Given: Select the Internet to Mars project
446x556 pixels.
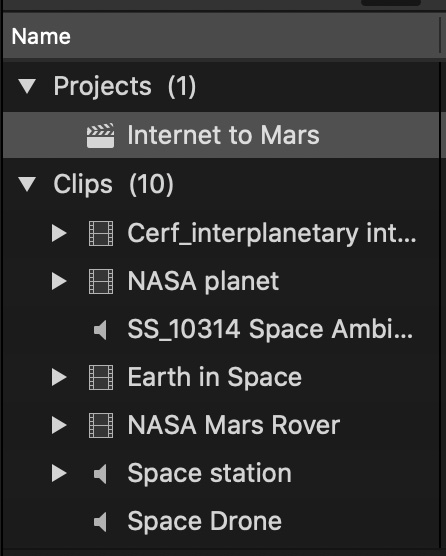Looking at the screenshot, I should 221,135.
